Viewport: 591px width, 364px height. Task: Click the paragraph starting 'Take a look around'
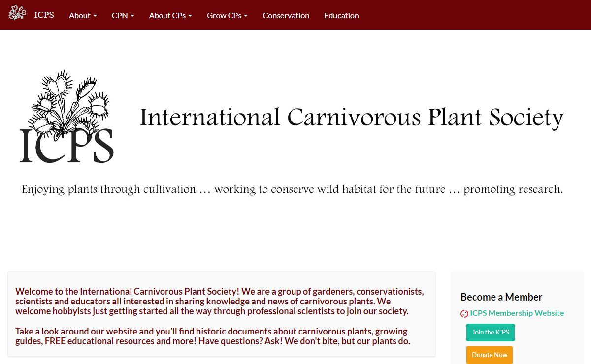click(x=213, y=336)
